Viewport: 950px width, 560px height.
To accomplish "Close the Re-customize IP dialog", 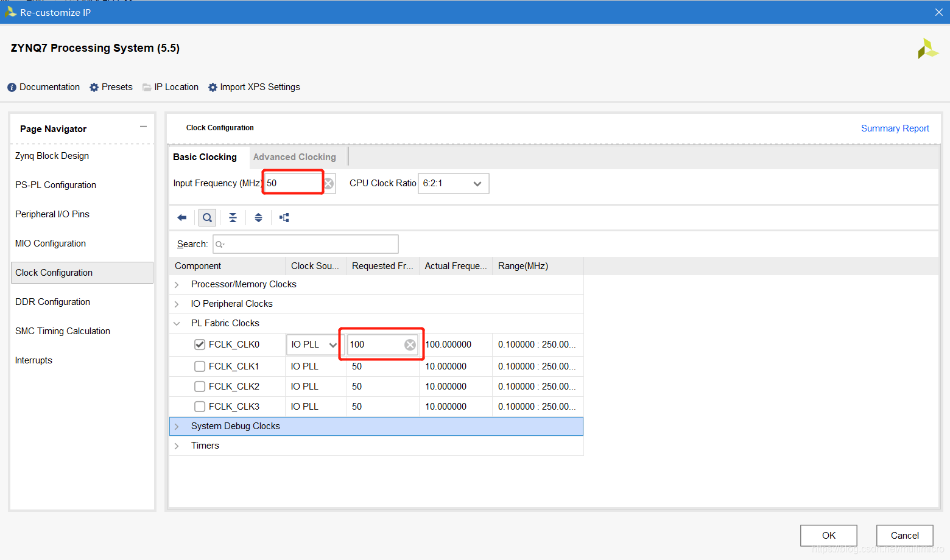I will click(938, 12).
